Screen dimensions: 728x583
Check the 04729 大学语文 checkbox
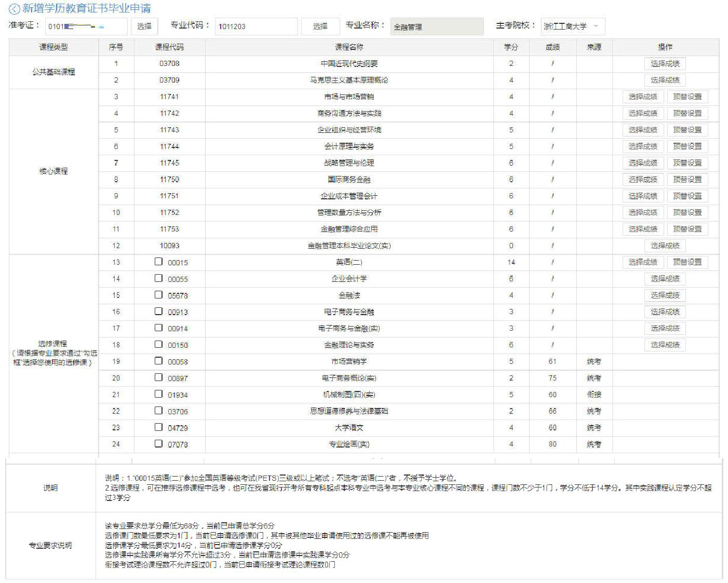tap(158, 427)
